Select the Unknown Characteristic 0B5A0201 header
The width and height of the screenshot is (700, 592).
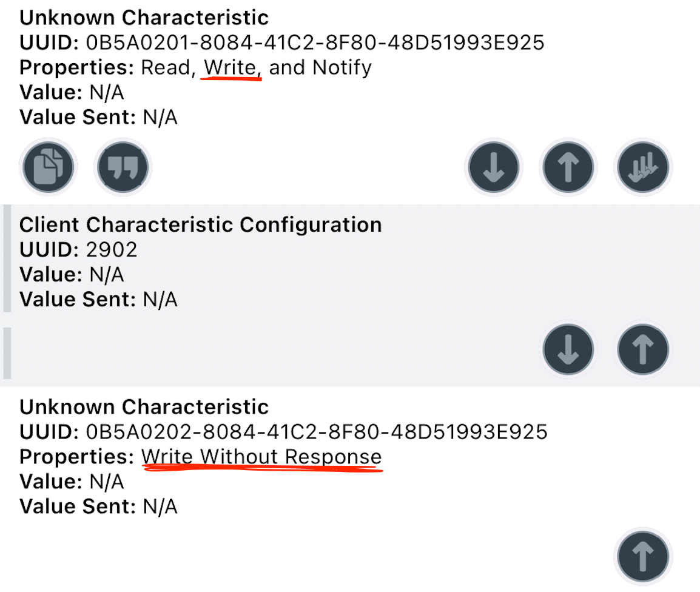(x=144, y=17)
